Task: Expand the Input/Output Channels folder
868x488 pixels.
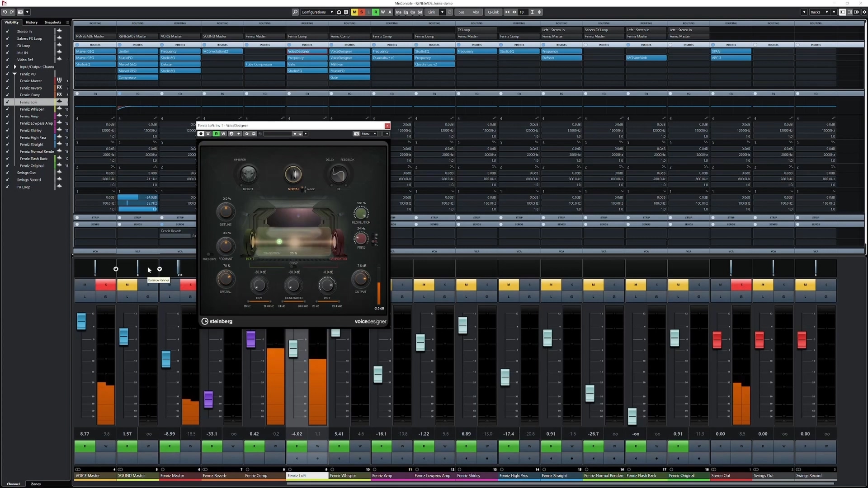Action: (x=15, y=67)
